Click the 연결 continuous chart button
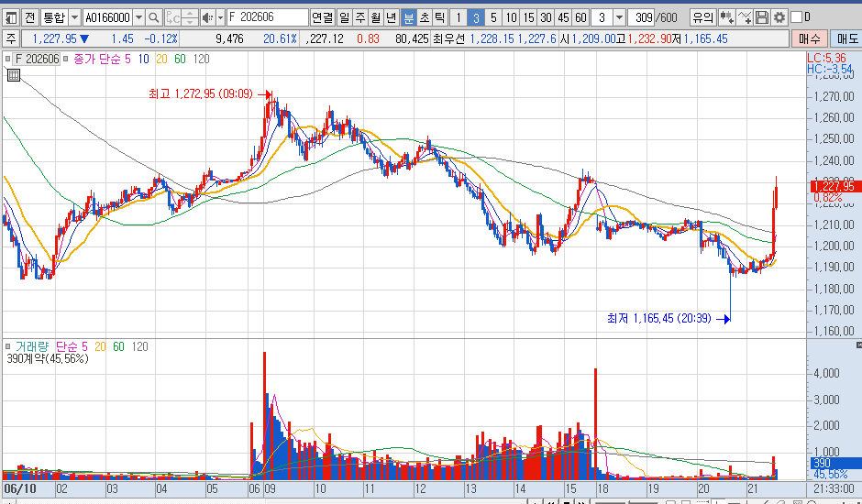The image size is (862, 504). [x=323, y=17]
